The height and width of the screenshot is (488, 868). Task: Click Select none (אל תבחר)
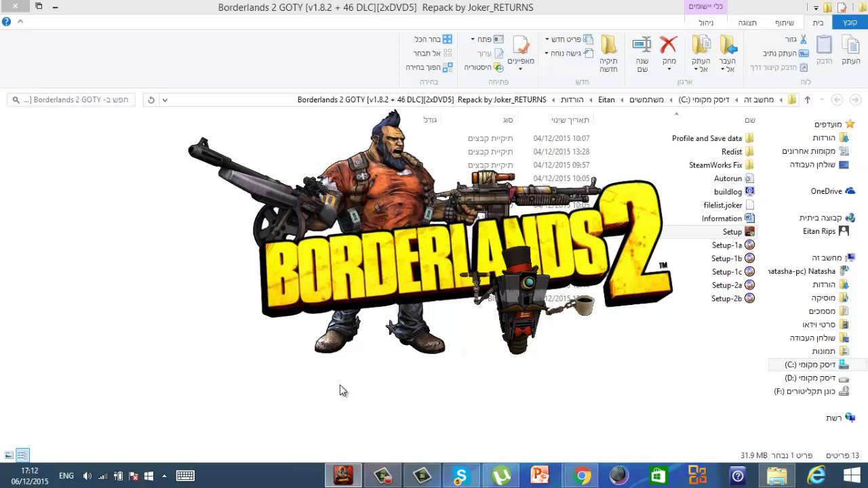pos(433,54)
